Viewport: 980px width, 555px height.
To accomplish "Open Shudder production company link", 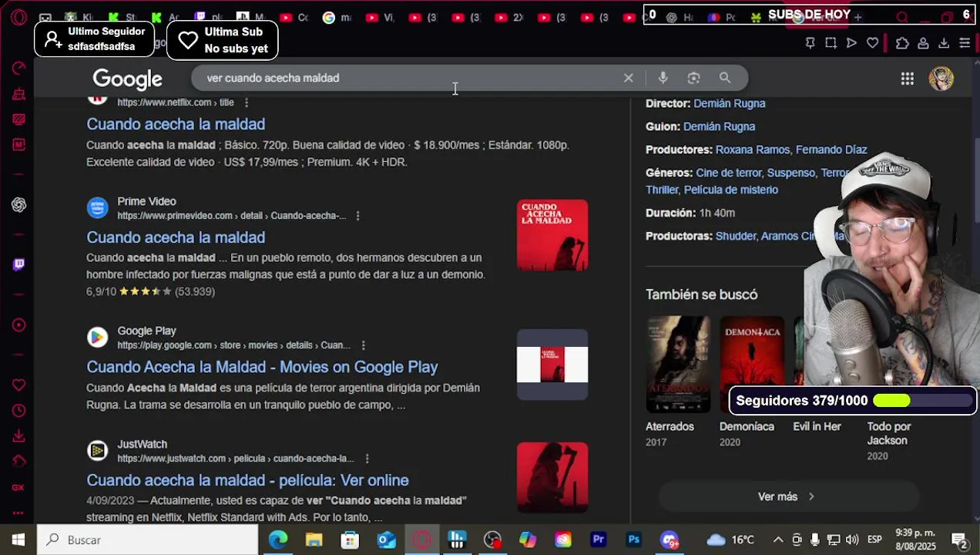I will (736, 236).
